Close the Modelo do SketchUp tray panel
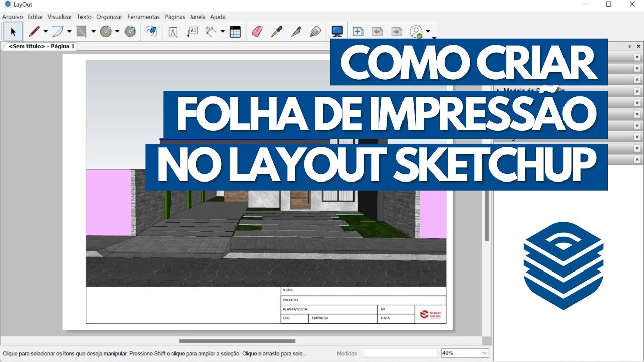The image size is (644, 362). 637,91
